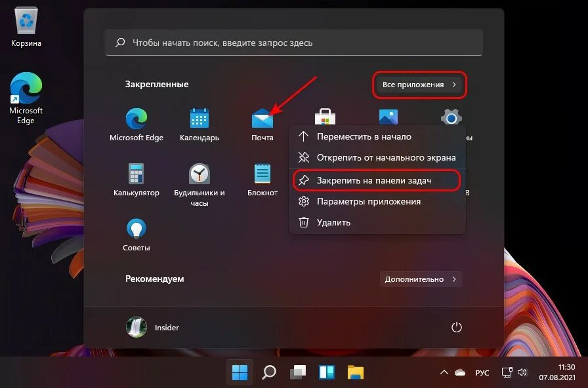Open the clock showing 11:30
The image size is (588, 388).
[557, 372]
